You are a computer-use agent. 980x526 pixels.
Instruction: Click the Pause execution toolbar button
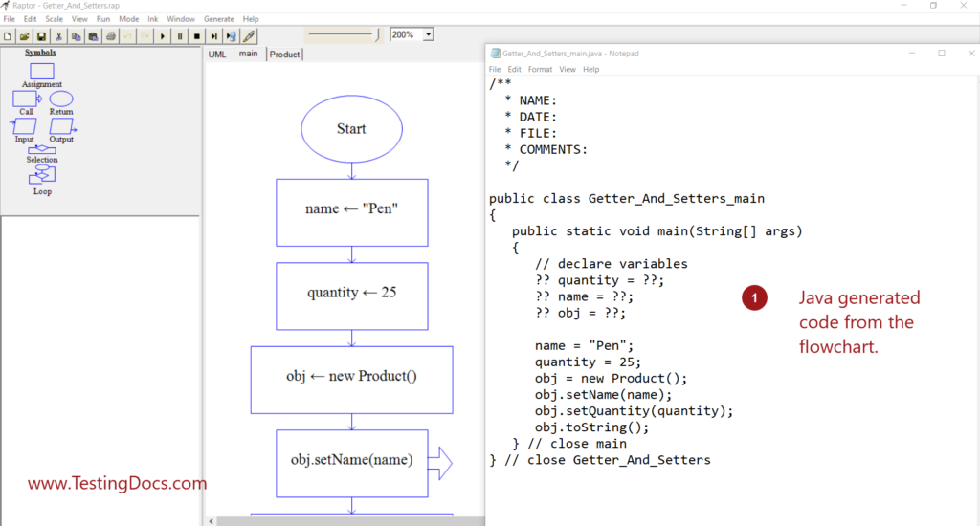pos(179,36)
